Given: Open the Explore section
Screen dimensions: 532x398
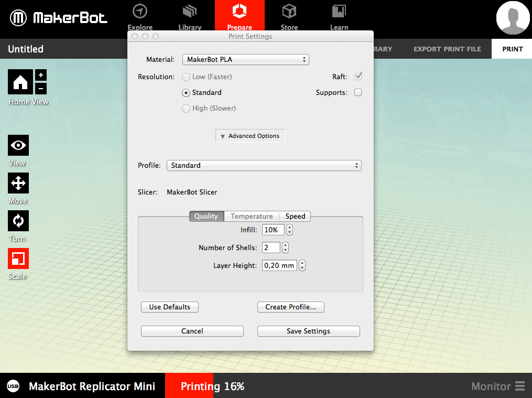Looking at the screenshot, I should coord(140,17).
